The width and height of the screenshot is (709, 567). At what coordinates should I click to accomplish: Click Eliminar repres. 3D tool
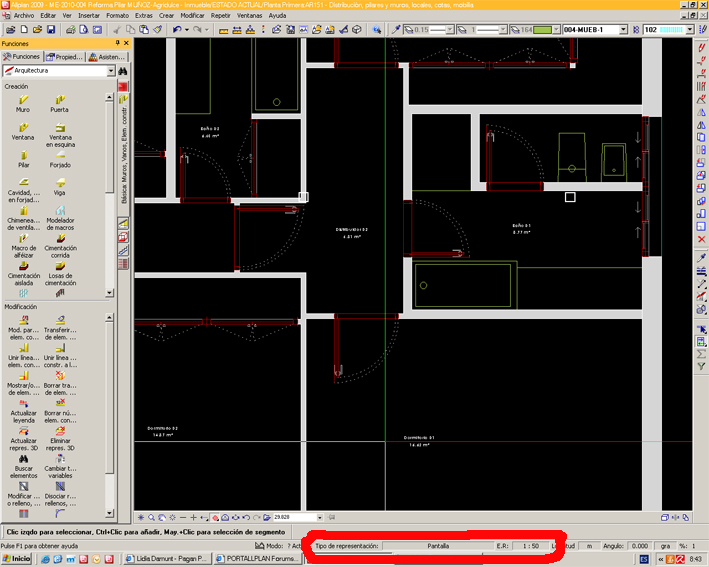click(x=60, y=439)
